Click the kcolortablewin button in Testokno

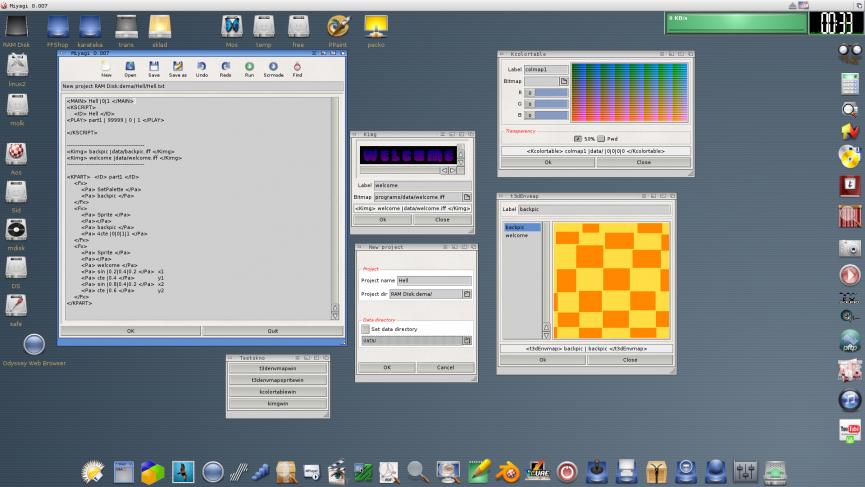(x=277, y=392)
